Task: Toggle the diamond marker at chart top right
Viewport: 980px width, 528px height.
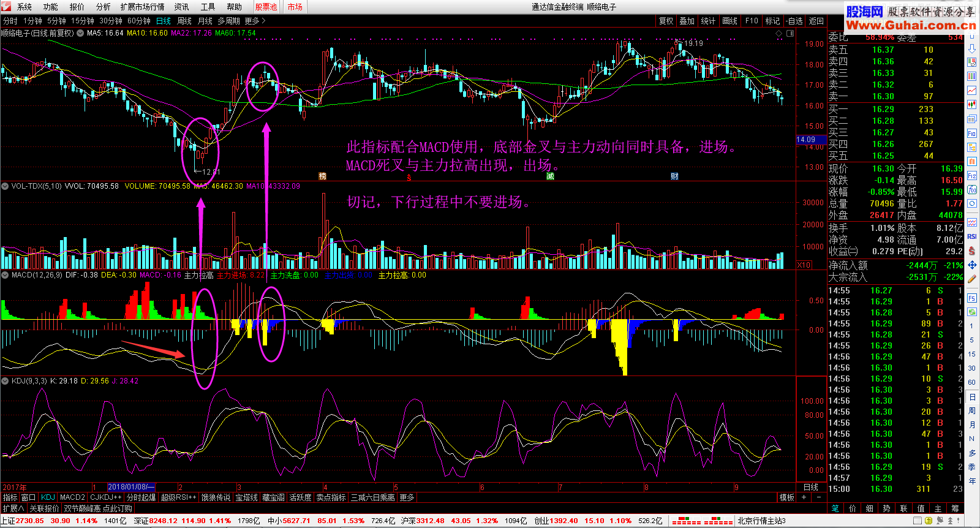Action: [779, 33]
